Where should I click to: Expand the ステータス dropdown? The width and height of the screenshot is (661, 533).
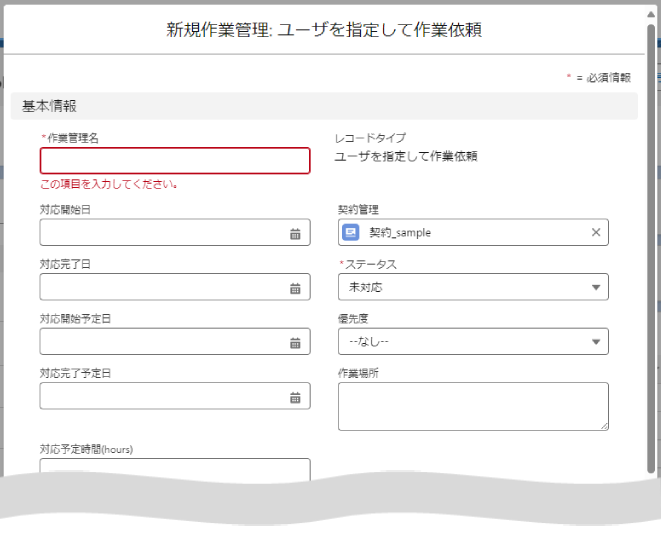[x=597, y=287]
